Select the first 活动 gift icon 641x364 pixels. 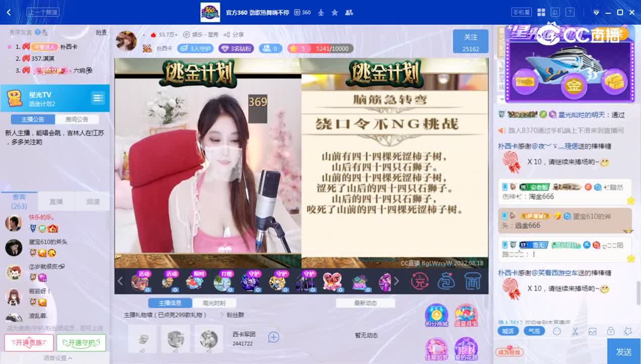tap(140, 281)
